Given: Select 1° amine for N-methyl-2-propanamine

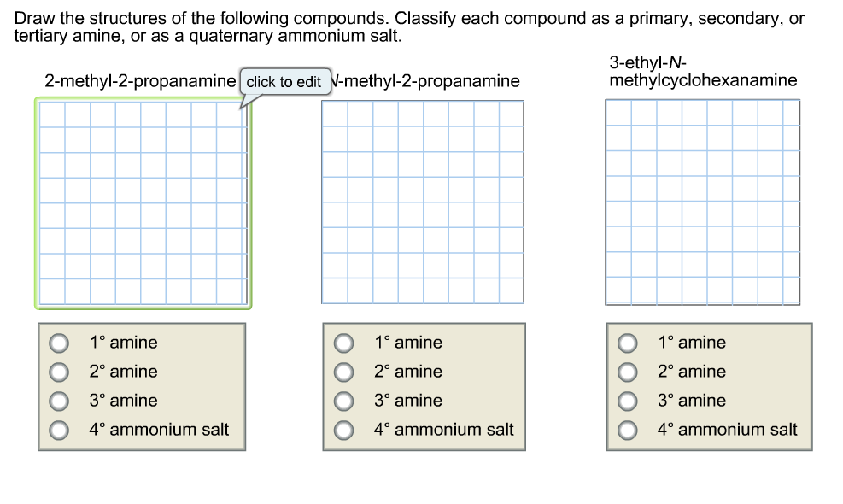Looking at the screenshot, I should (343, 342).
